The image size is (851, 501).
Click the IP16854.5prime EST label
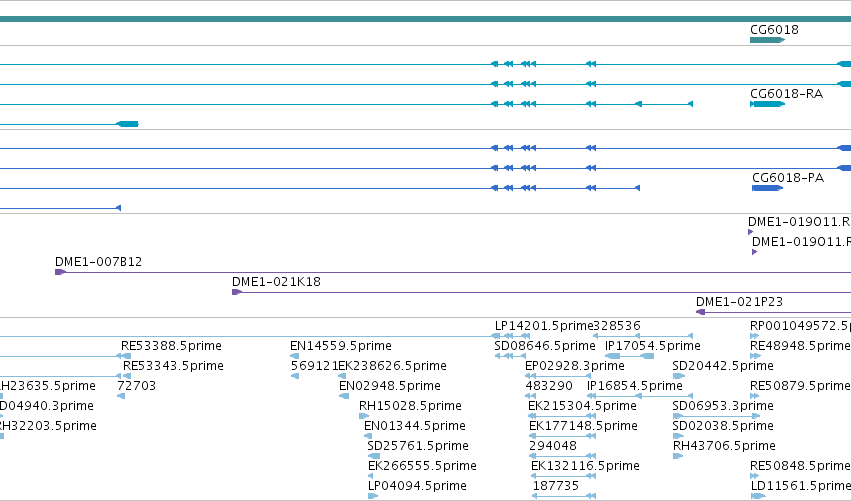tap(634, 386)
